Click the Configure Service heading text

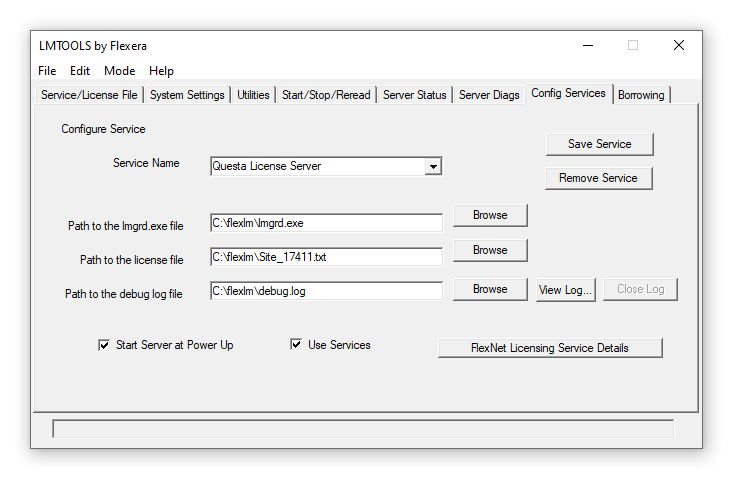(x=103, y=129)
